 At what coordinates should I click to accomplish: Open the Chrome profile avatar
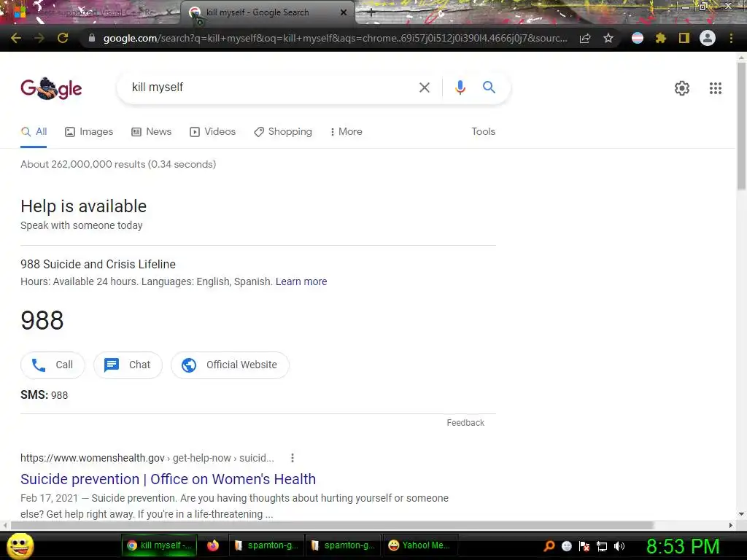(x=708, y=38)
